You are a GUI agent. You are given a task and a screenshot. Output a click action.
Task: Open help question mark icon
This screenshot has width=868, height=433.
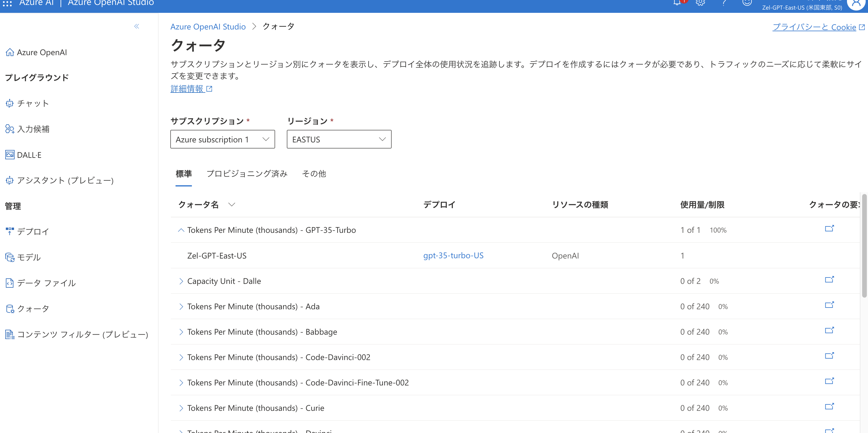click(x=724, y=3)
